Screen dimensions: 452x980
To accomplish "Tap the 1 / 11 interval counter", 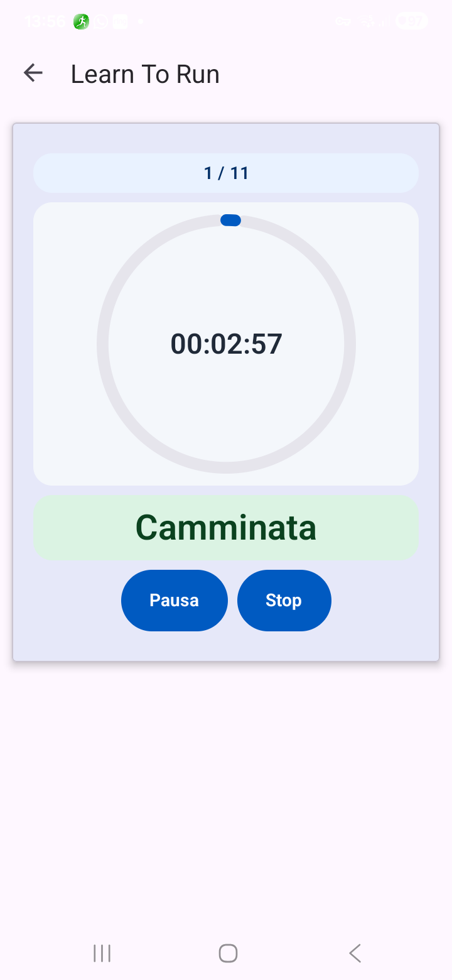I will click(226, 173).
